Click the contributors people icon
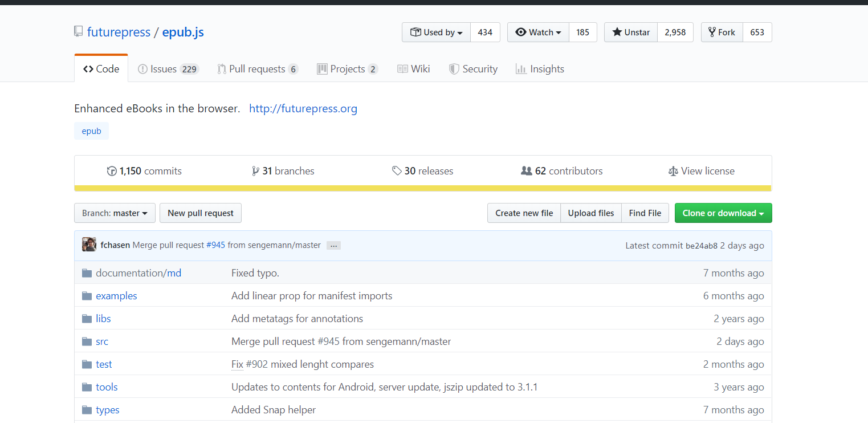Viewport: 868px width, 423px height. pyautogui.click(x=527, y=171)
